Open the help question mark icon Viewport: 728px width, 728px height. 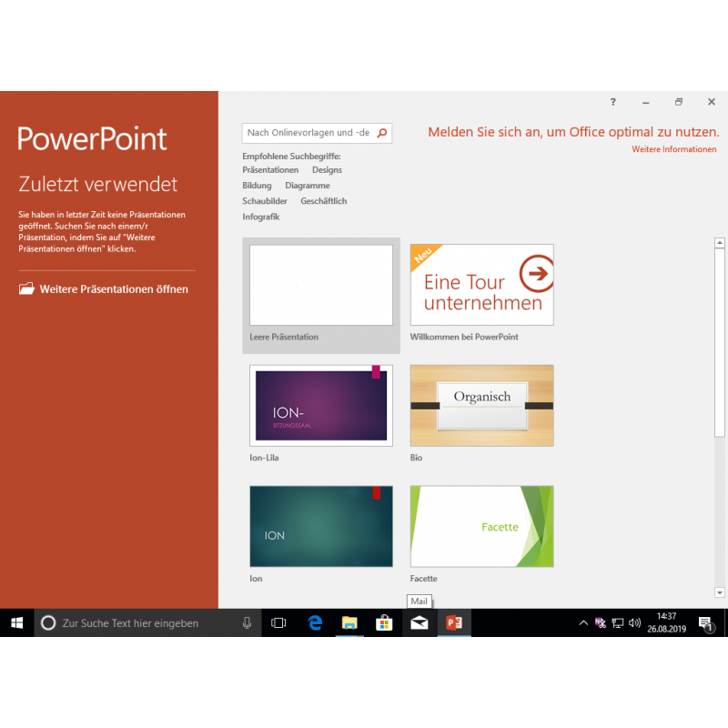click(x=612, y=102)
